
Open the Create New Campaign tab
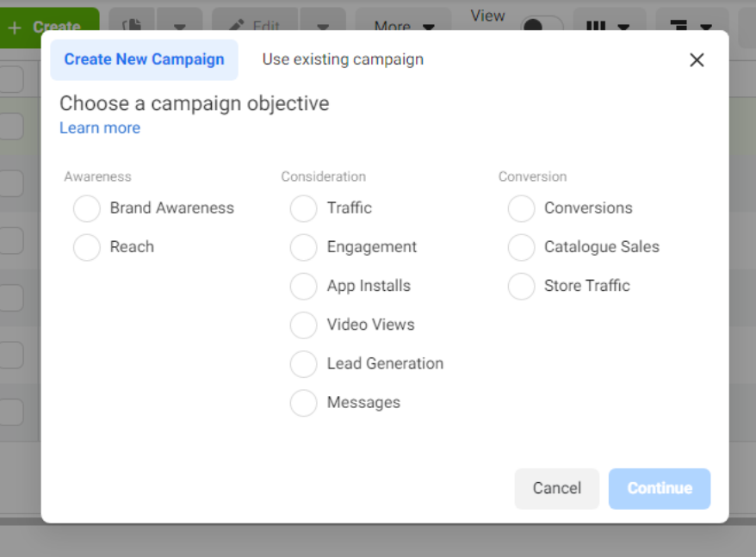tap(144, 59)
